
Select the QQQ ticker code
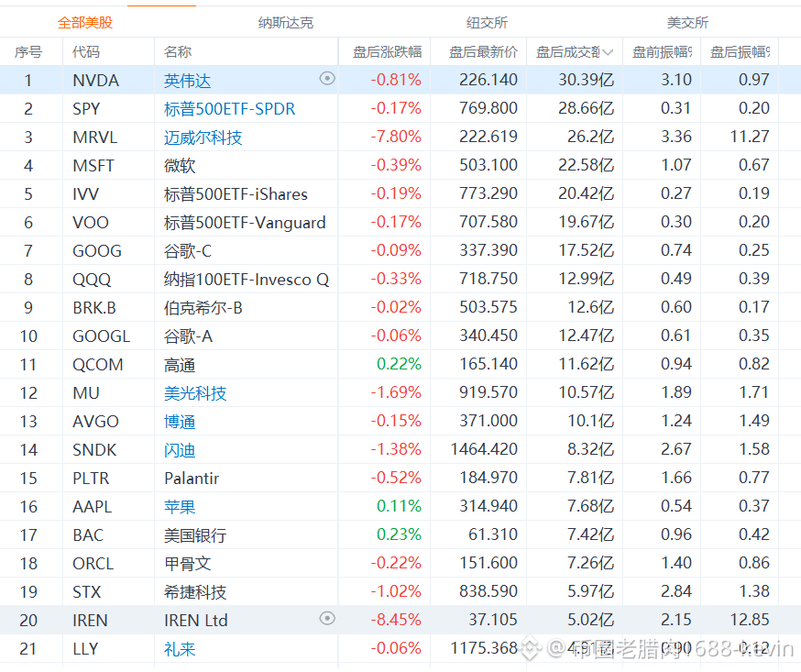point(92,280)
